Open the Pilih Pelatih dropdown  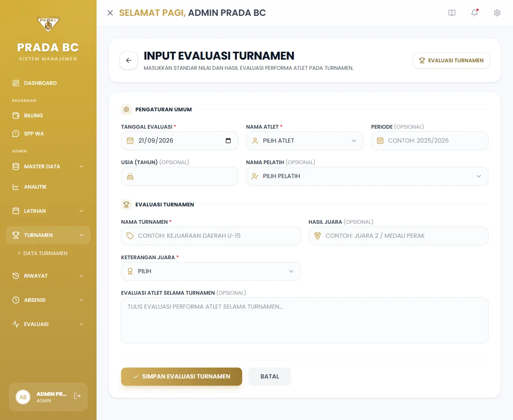pyautogui.click(x=367, y=176)
